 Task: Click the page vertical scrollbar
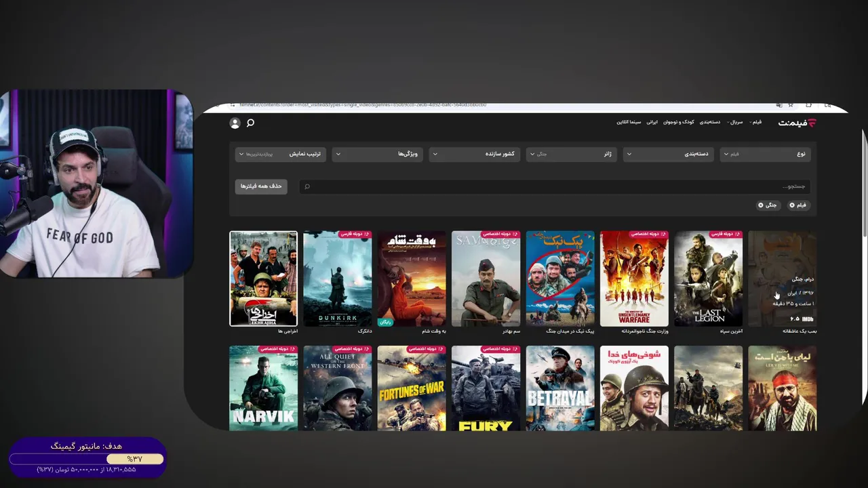pos(865,183)
